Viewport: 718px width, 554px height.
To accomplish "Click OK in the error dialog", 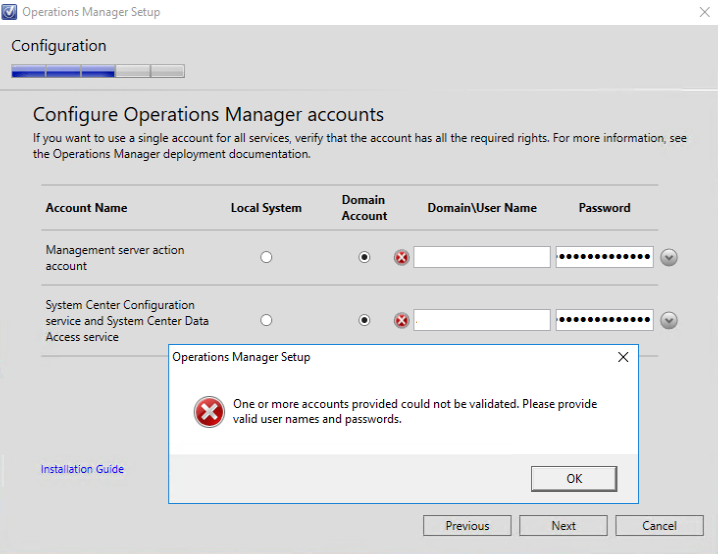I will coord(574,479).
